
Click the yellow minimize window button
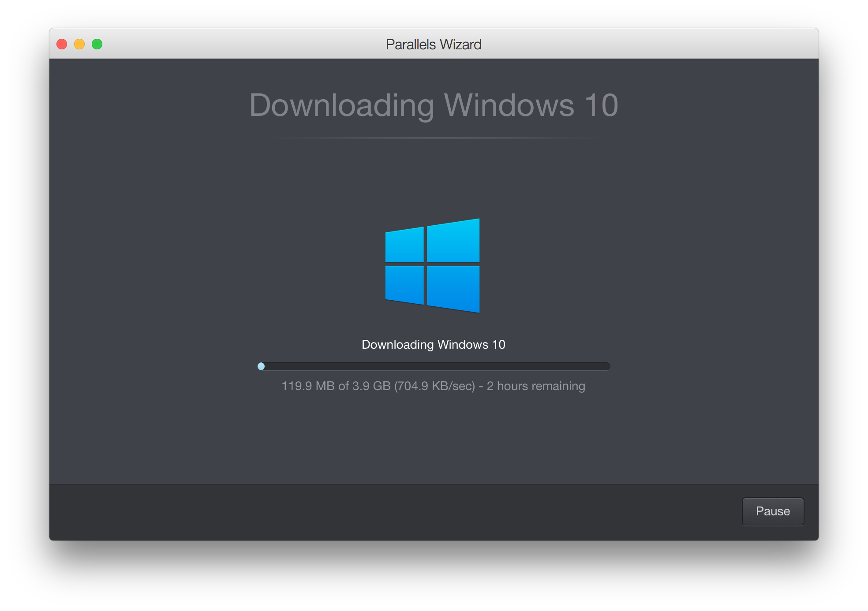click(79, 44)
